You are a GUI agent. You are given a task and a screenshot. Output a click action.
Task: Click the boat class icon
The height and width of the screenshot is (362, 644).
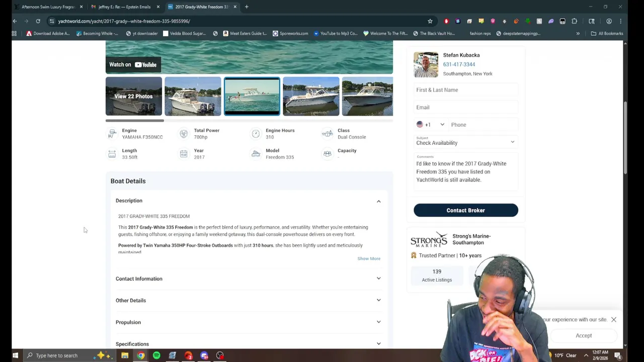point(328,134)
